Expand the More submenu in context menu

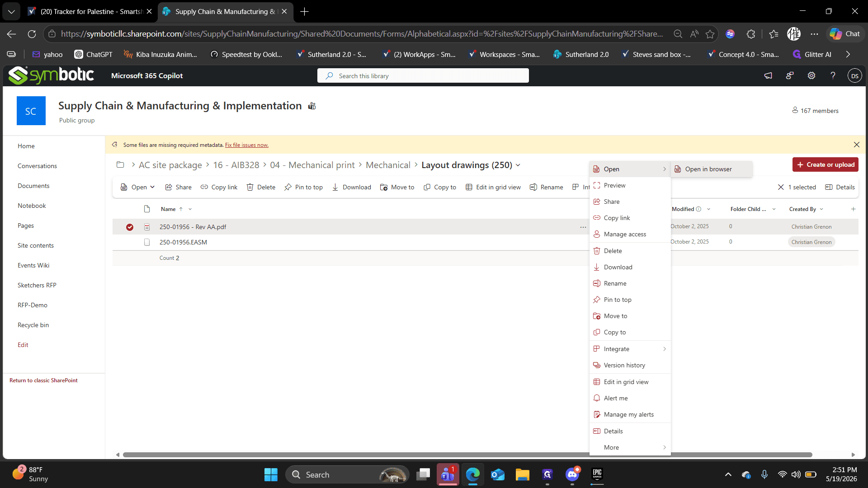click(630, 447)
